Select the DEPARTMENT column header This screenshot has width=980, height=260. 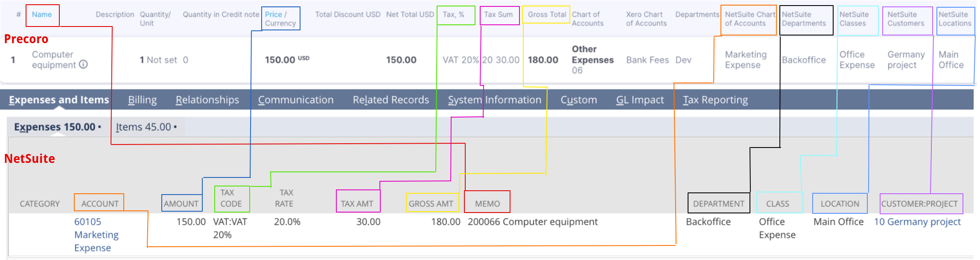719,204
